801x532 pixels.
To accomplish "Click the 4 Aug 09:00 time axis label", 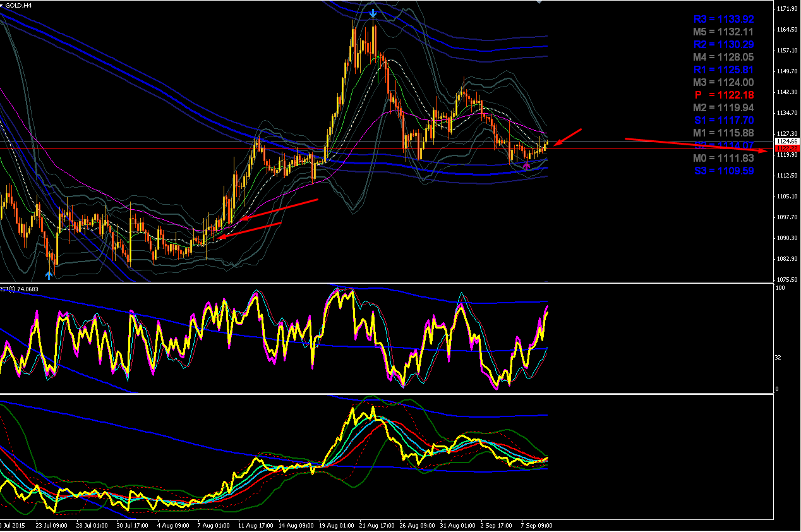I will (172, 525).
